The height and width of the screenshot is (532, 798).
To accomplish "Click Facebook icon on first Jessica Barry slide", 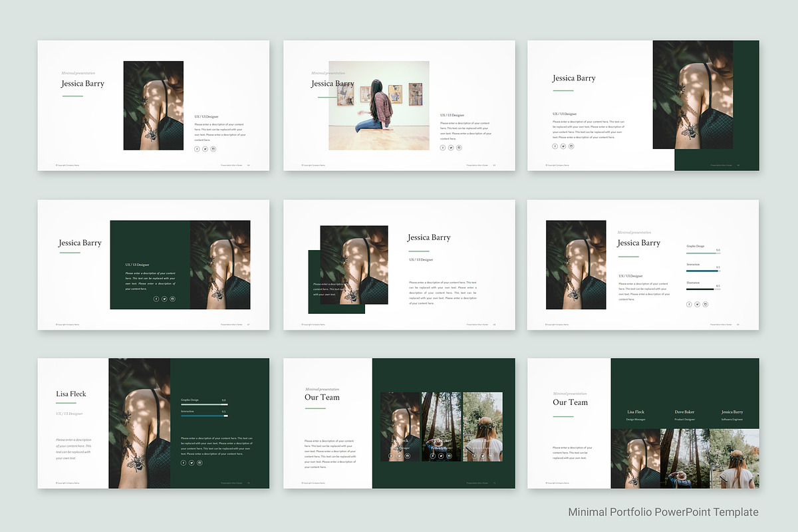I will (x=197, y=149).
